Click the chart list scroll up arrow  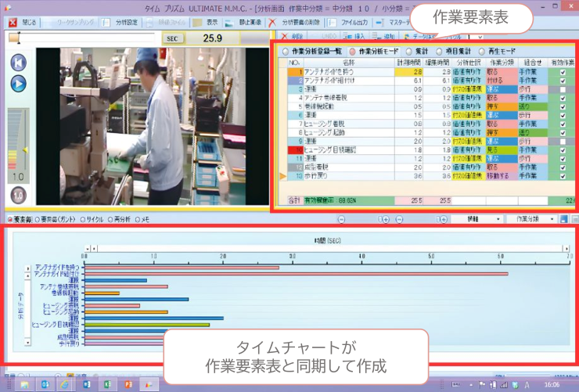27,275
